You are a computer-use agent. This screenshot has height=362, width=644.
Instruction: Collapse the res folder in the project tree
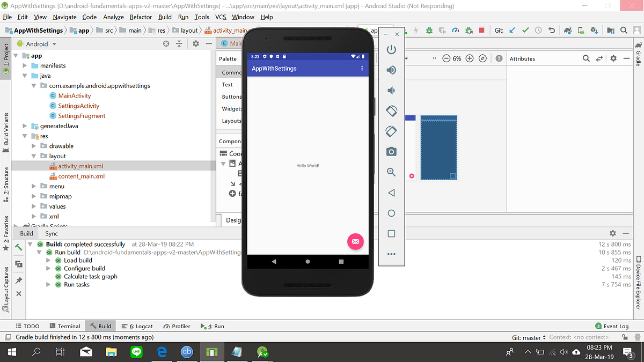point(24,136)
